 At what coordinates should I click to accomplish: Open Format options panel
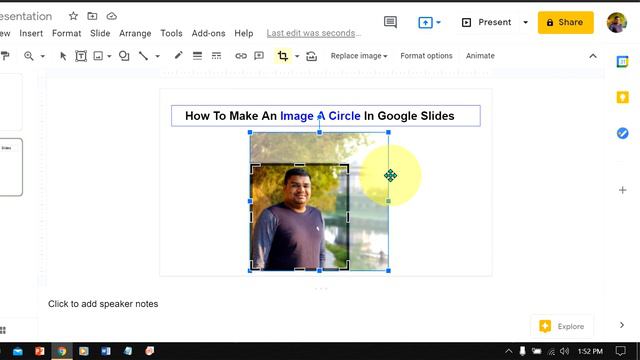[x=426, y=56]
